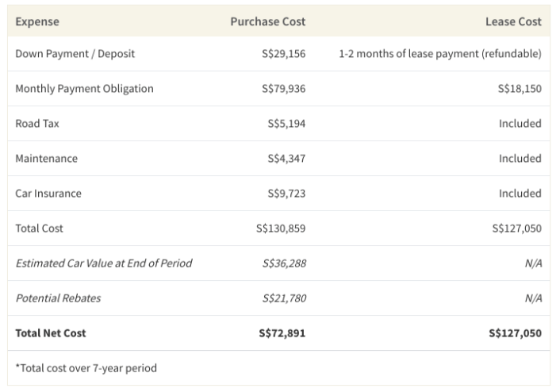The width and height of the screenshot is (560, 392).
Task: Click the S$5,194 road tax value
Action: pyautogui.click(x=286, y=124)
